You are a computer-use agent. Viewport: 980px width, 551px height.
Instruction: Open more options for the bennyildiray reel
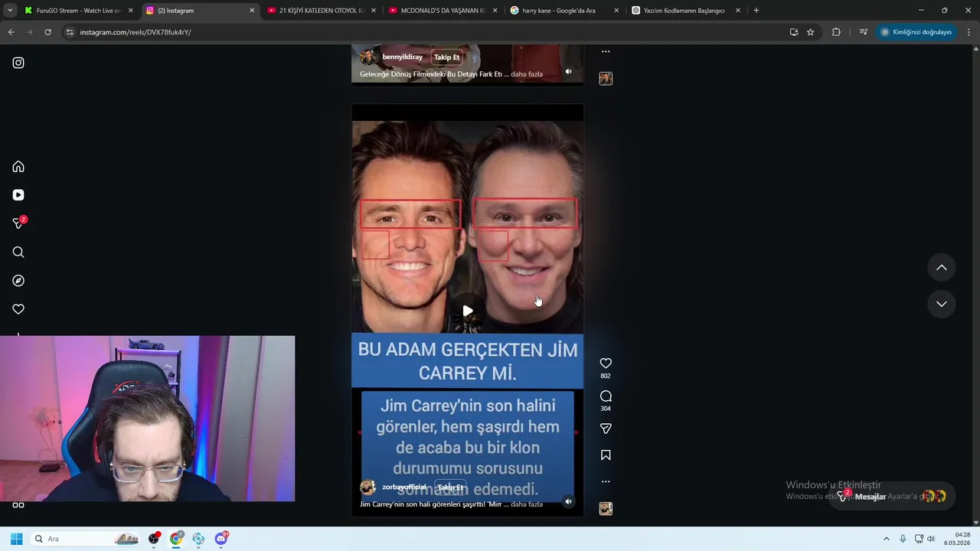click(606, 51)
